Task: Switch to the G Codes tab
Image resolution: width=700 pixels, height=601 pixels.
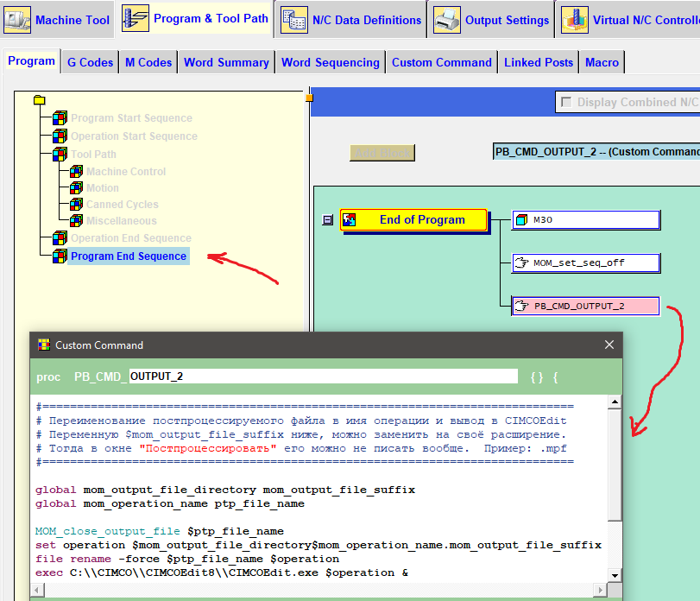Action: coord(90,62)
